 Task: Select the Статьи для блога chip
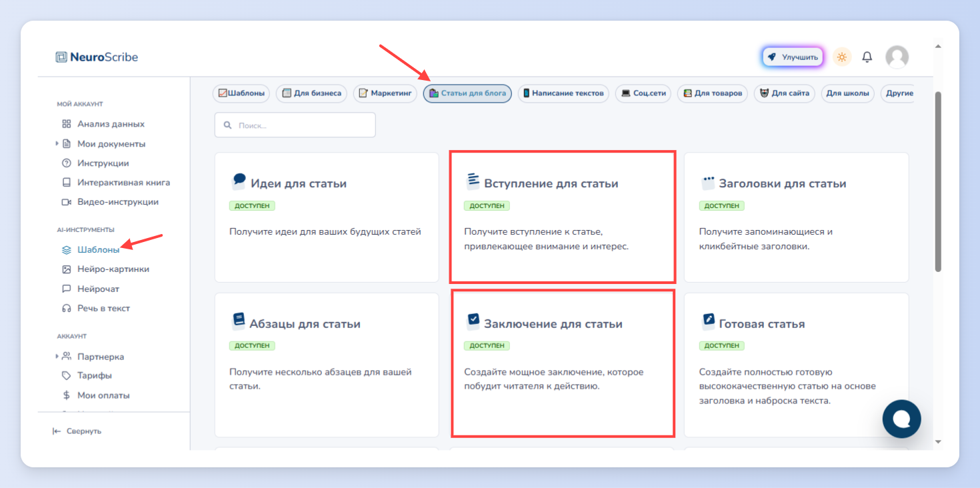click(467, 93)
